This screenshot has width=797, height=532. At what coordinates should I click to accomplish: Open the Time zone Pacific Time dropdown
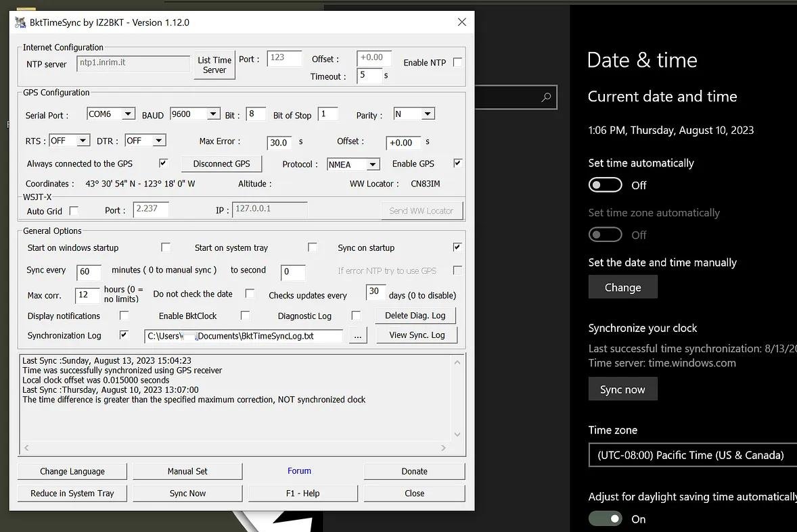pyautogui.click(x=693, y=455)
